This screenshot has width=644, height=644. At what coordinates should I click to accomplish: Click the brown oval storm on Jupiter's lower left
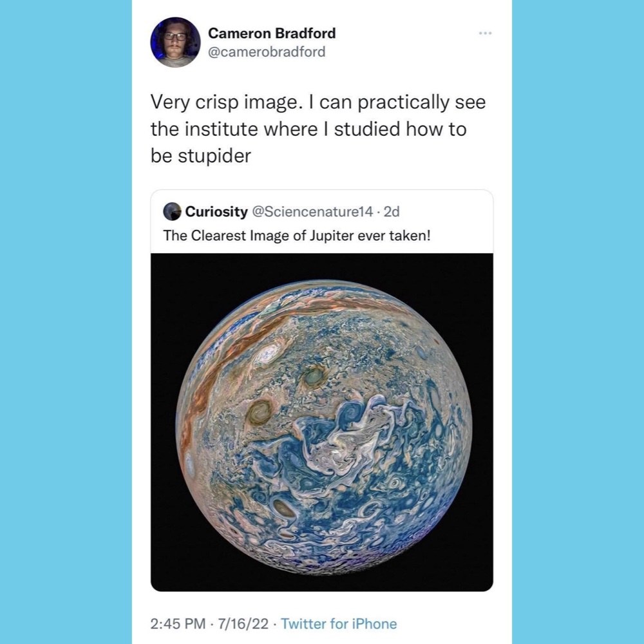click(x=283, y=509)
